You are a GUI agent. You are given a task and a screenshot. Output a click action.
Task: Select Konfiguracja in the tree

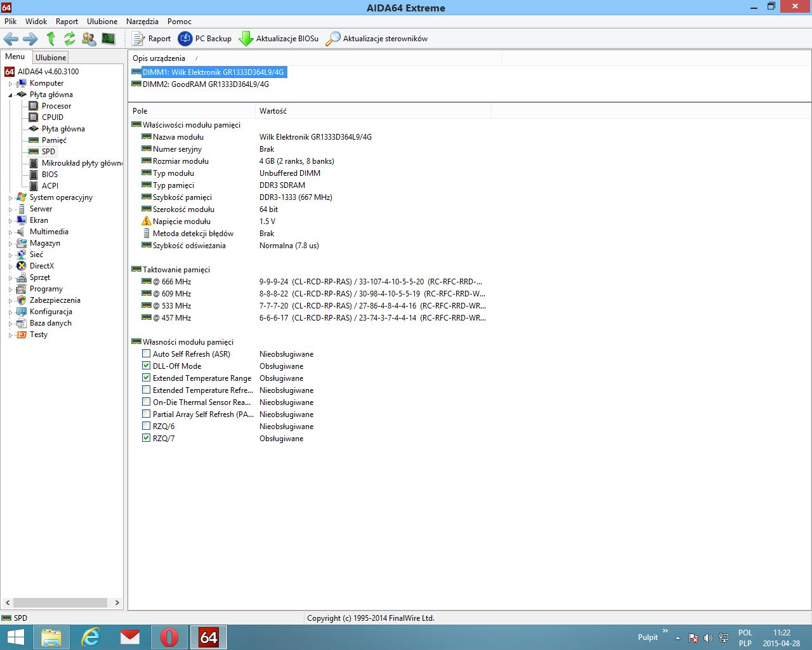tap(51, 312)
